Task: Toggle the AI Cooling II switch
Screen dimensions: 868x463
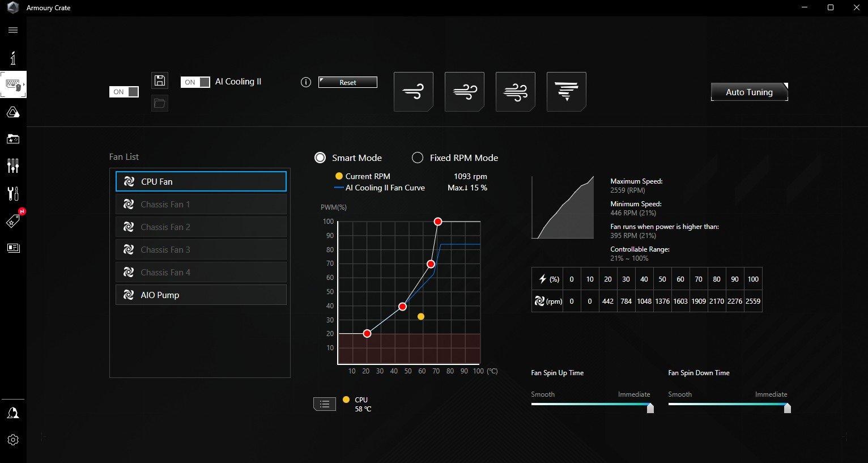Action: pos(195,82)
